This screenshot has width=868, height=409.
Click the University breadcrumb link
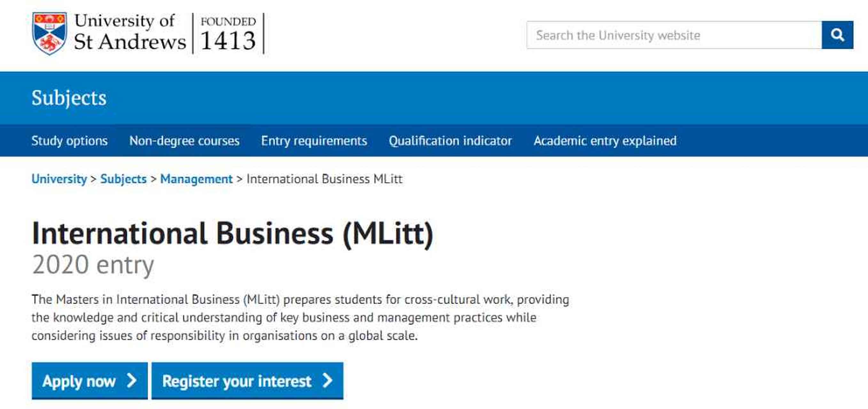(59, 179)
